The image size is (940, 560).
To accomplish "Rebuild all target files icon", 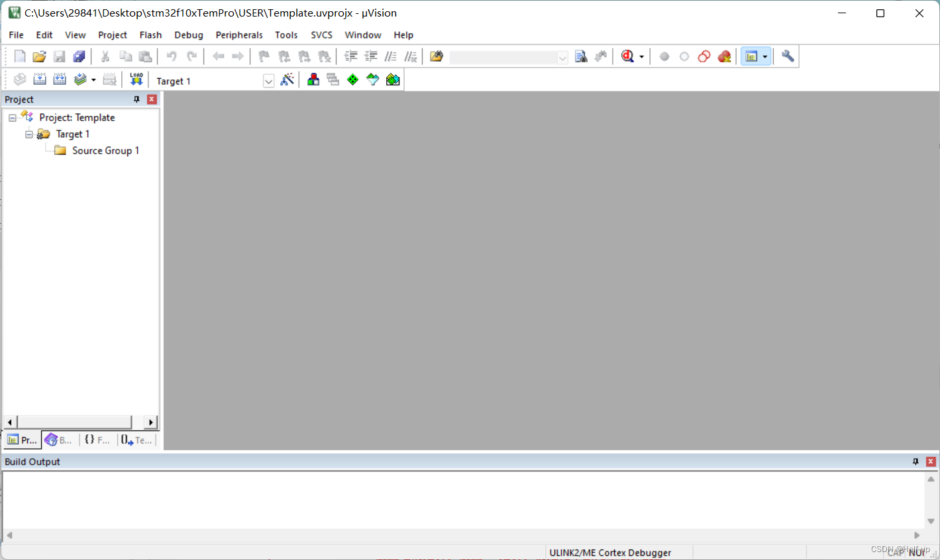I will [x=60, y=79].
